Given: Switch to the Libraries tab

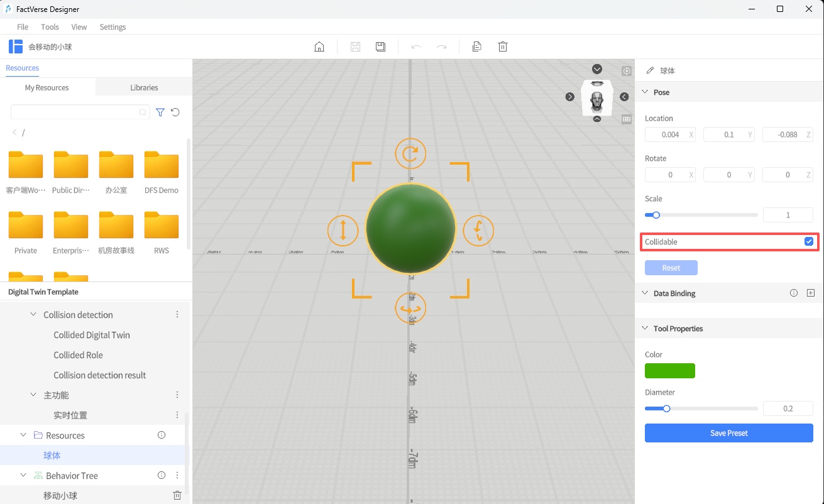Looking at the screenshot, I should 143,87.
